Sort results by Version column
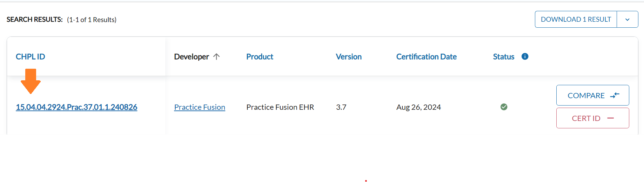 click(x=348, y=56)
